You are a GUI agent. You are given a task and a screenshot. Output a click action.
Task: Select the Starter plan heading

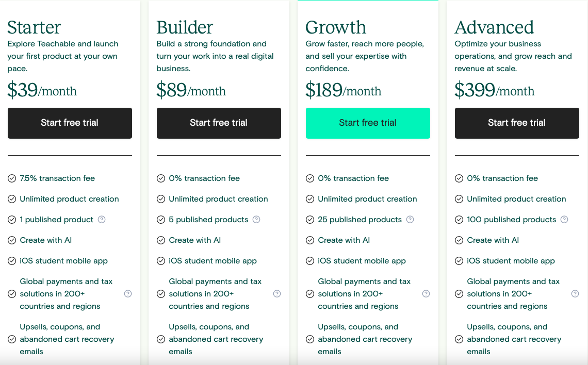(34, 27)
